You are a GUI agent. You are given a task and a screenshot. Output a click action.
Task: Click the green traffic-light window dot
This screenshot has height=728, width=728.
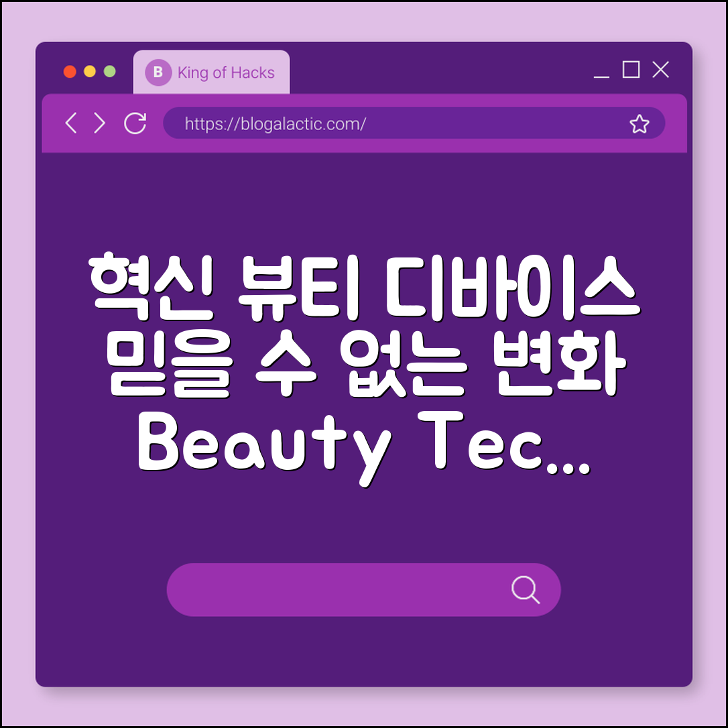click(x=109, y=70)
